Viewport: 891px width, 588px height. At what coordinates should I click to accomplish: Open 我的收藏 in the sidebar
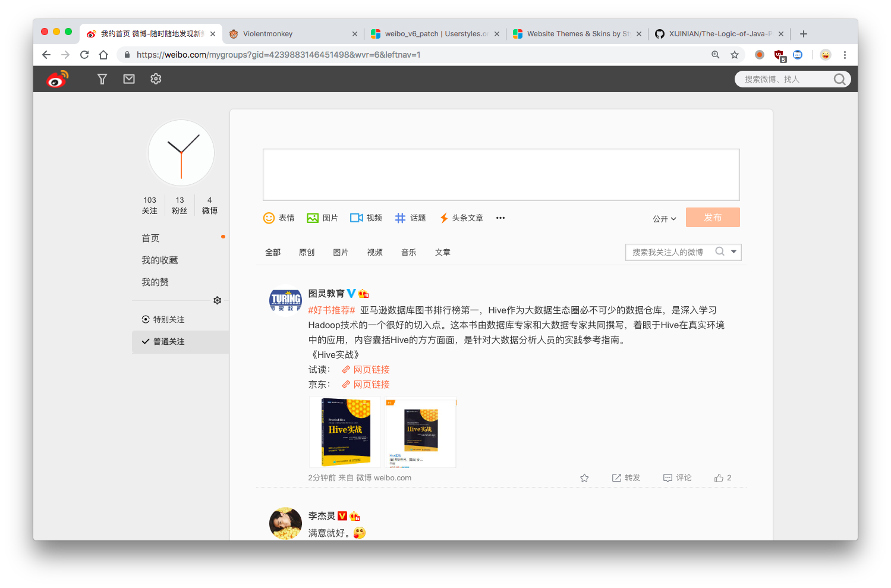pos(160,260)
